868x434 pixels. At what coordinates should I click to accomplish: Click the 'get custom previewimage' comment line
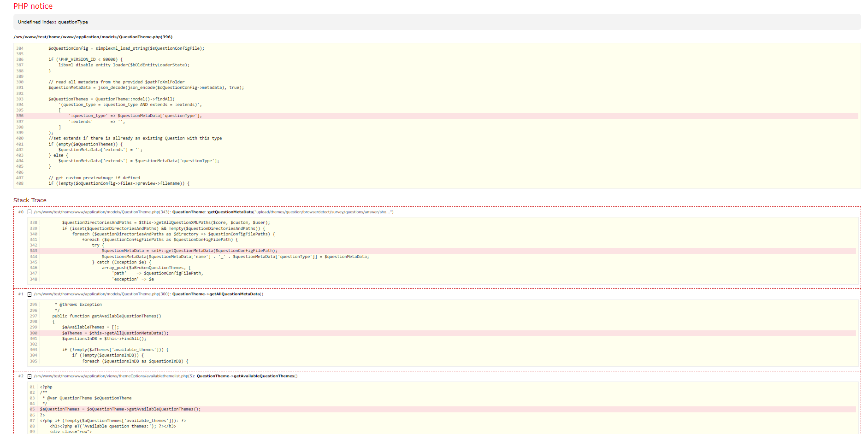tap(94, 178)
